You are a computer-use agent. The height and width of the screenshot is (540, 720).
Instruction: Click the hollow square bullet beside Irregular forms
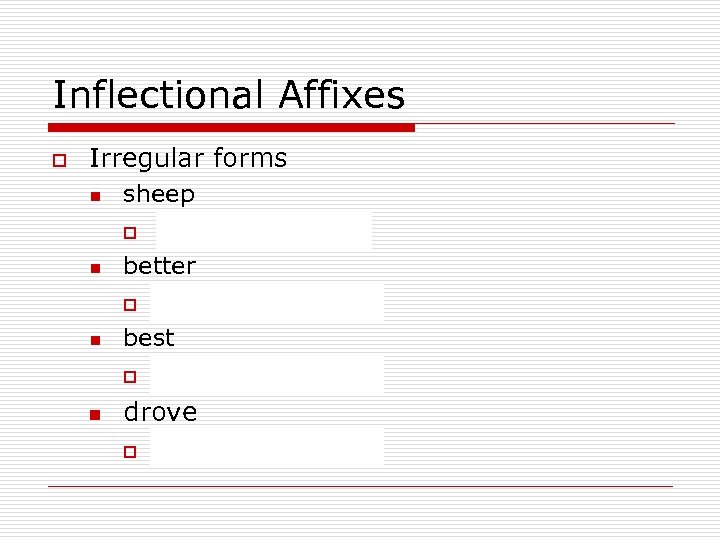60,160
